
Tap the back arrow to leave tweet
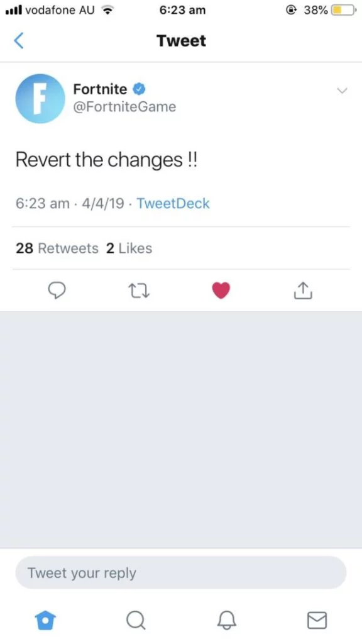18,41
